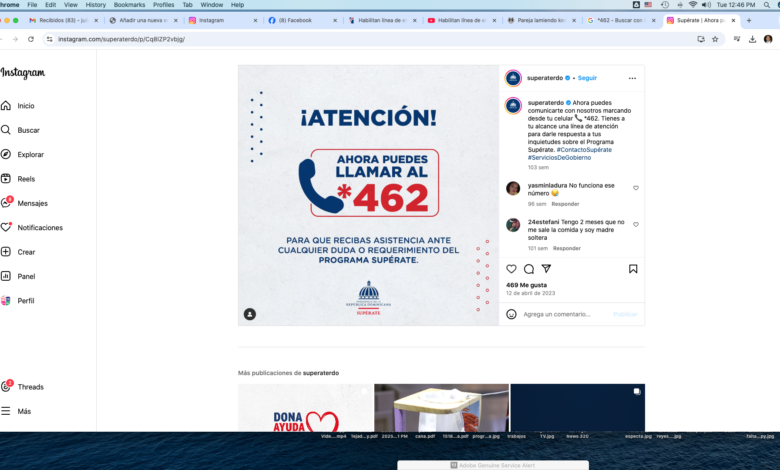
Task: Click the Wi-Fi status icon
Action: point(692,4)
